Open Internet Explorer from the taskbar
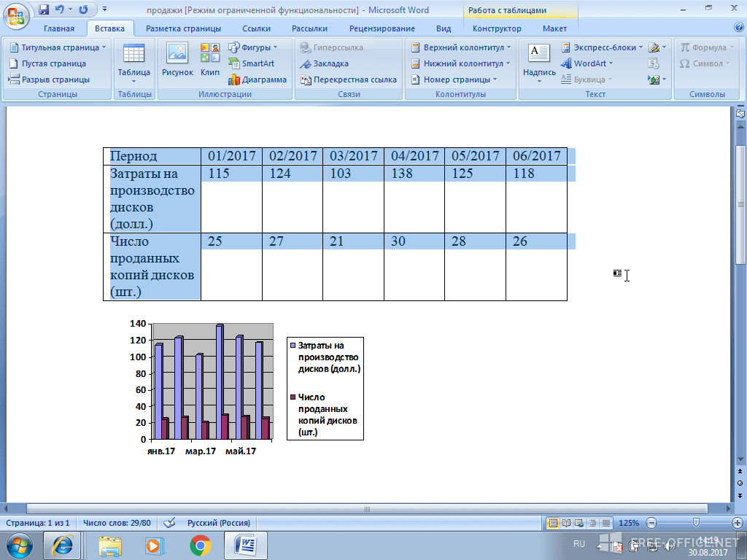Image resolution: width=747 pixels, height=560 pixels. click(x=63, y=545)
